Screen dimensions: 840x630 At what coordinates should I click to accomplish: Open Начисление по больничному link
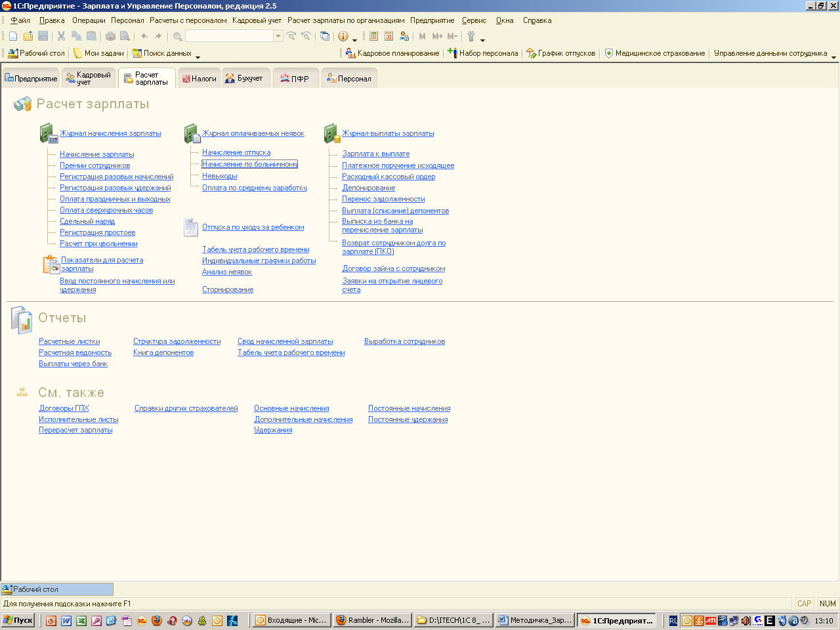(250, 164)
